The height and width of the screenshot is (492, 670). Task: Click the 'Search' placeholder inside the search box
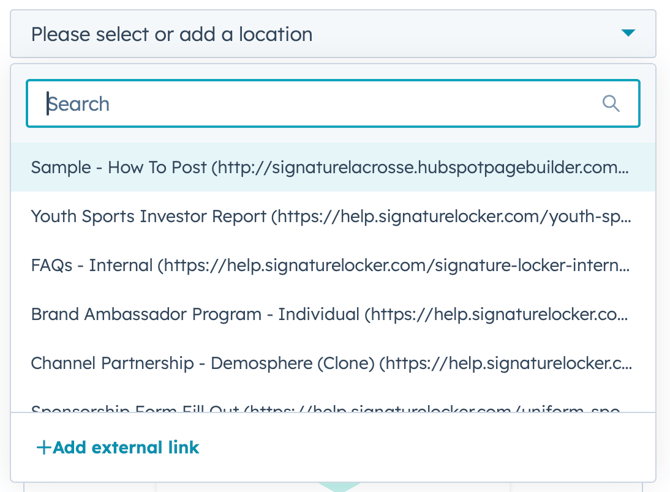[79, 104]
